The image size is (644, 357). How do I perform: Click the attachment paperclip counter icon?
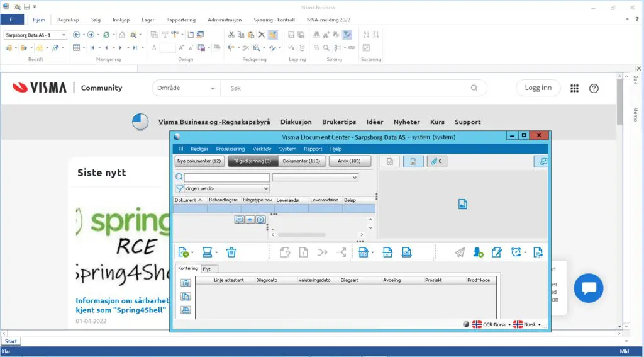(436, 162)
